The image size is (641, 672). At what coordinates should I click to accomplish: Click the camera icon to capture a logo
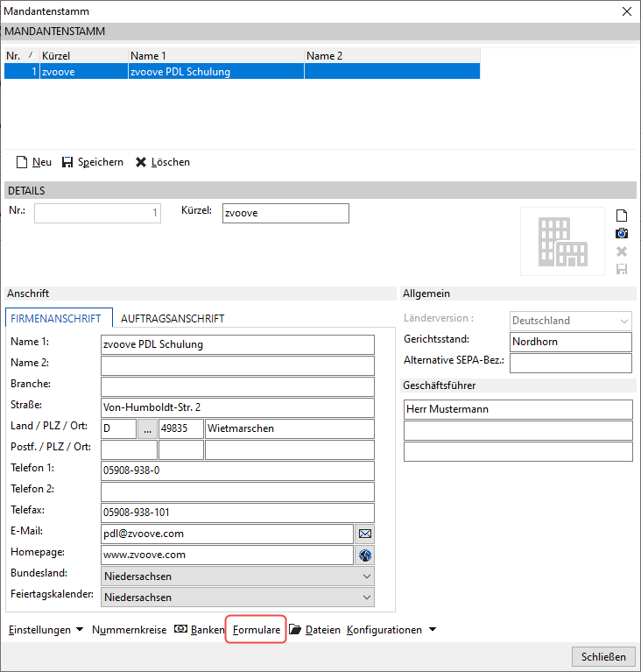[622, 233]
